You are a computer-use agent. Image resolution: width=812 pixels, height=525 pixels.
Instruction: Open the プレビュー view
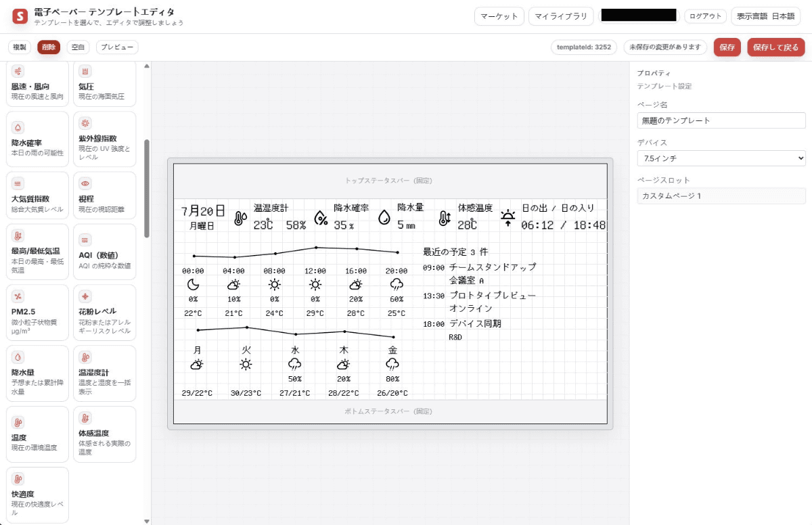tap(117, 47)
